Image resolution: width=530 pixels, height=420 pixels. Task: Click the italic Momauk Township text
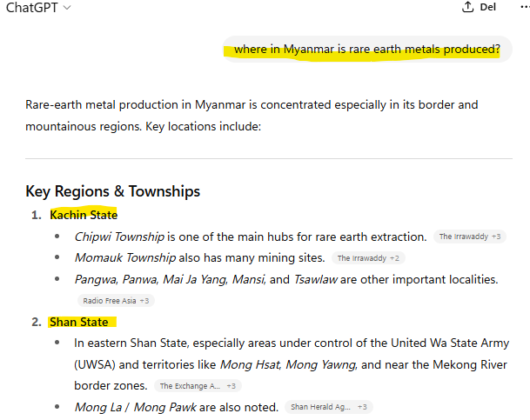click(124, 258)
